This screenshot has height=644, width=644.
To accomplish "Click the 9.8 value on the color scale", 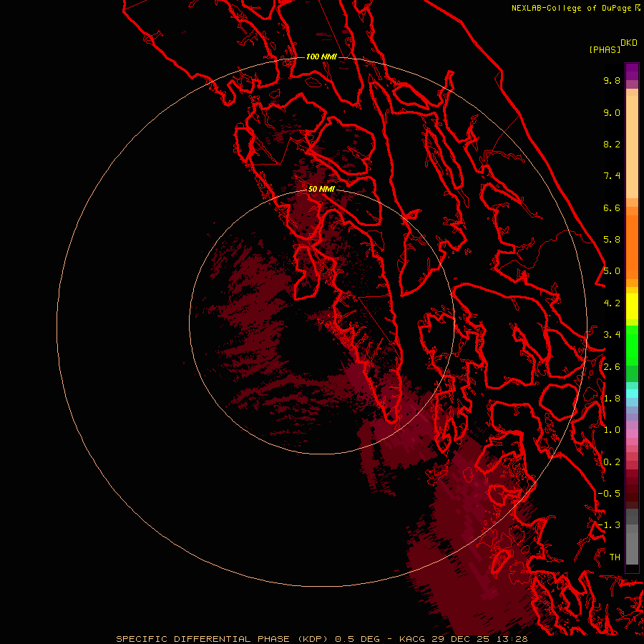I will coord(612,80).
